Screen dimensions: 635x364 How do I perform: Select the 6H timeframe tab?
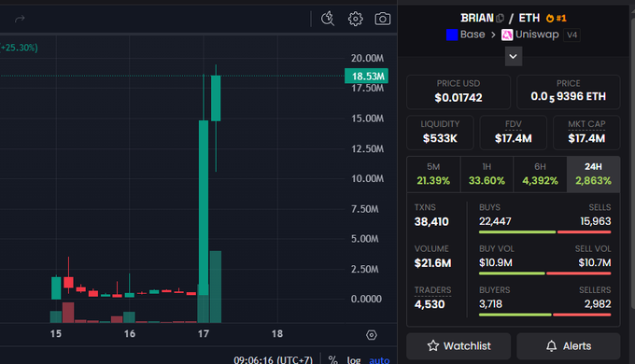(540, 175)
